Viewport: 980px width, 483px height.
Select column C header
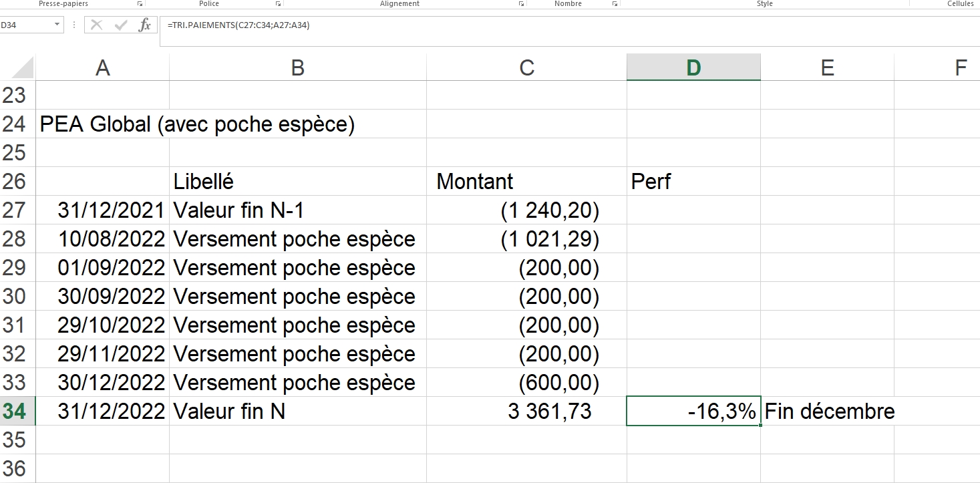526,67
